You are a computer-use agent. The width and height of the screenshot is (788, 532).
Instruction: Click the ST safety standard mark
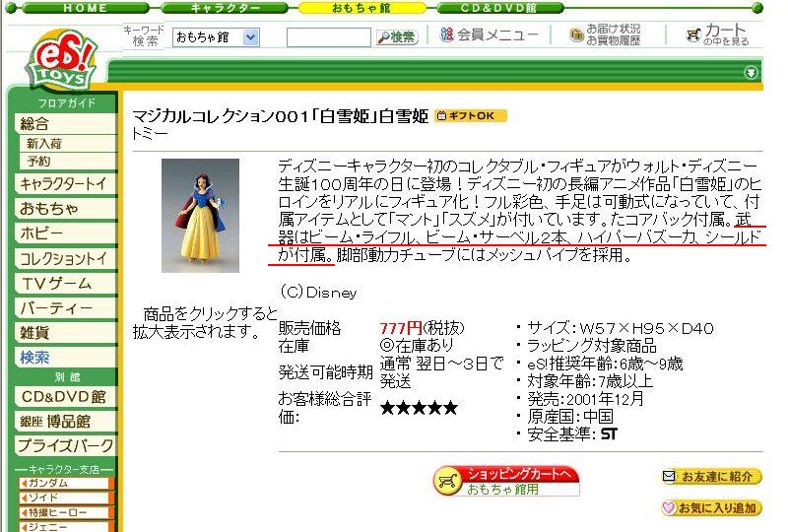(x=609, y=433)
